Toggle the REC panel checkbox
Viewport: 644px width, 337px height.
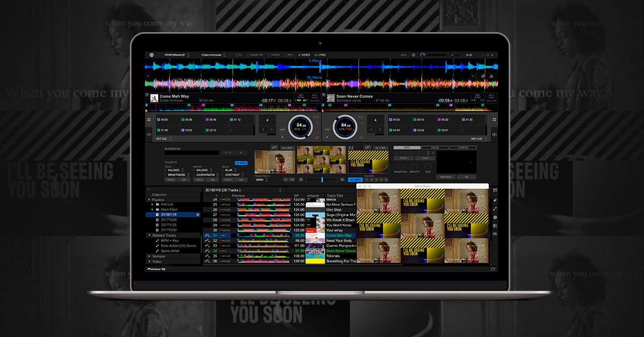point(285,55)
